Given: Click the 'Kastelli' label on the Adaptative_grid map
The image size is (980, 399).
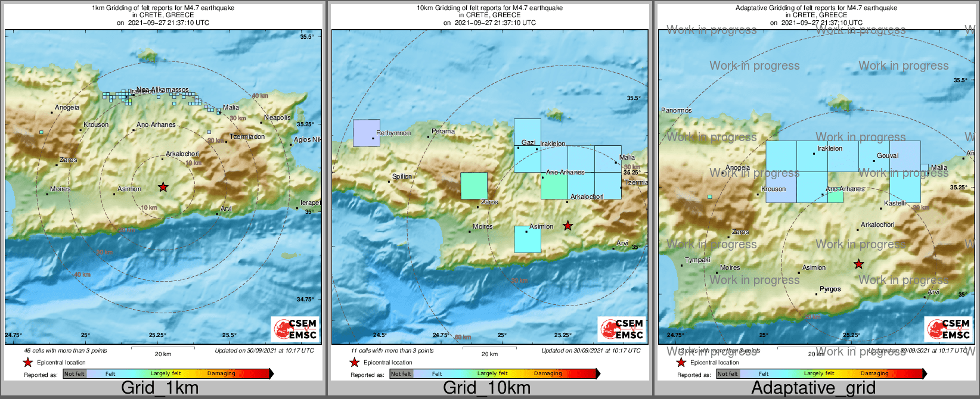Looking at the screenshot, I should (x=895, y=204).
